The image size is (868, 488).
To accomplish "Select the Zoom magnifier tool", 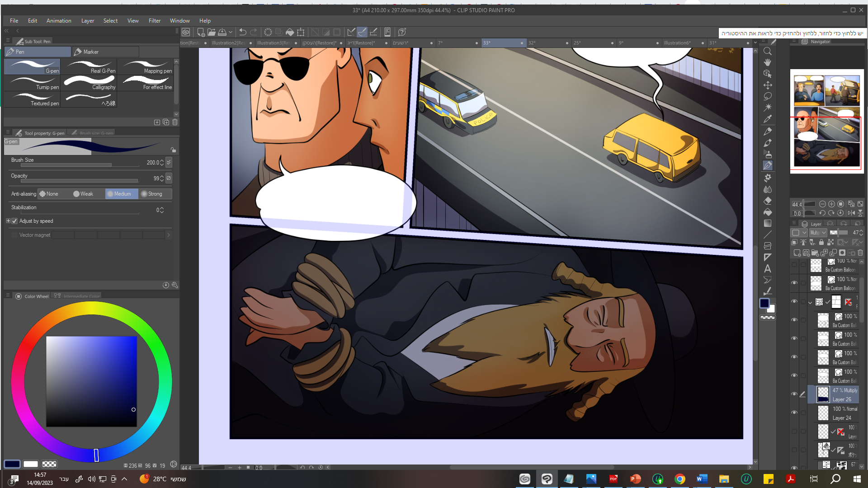I will pyautogui.click(x=767, y=51).
